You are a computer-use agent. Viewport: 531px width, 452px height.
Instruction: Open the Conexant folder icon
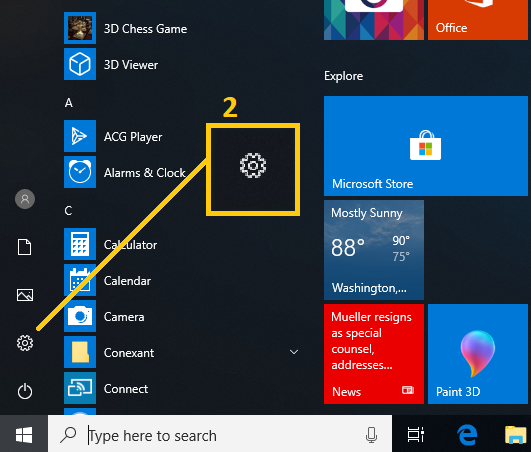pos(80,352)
